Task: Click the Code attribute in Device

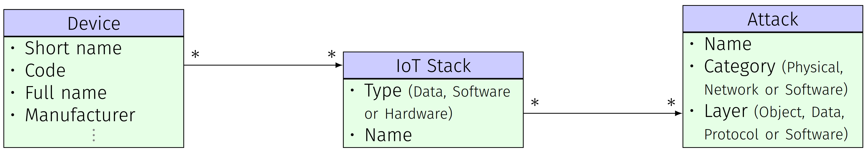Action: (x=45, y=70)
